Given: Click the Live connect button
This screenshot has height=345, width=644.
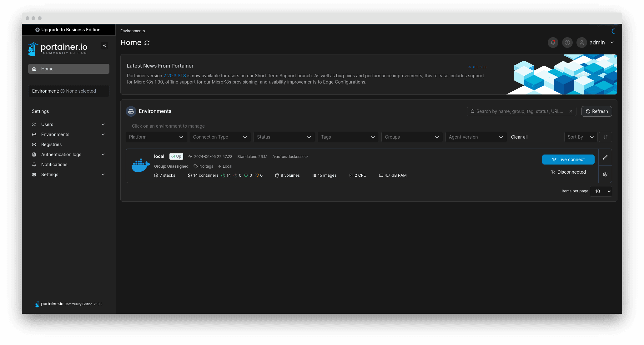Looking at the screenshot, I should click(568, 160).
